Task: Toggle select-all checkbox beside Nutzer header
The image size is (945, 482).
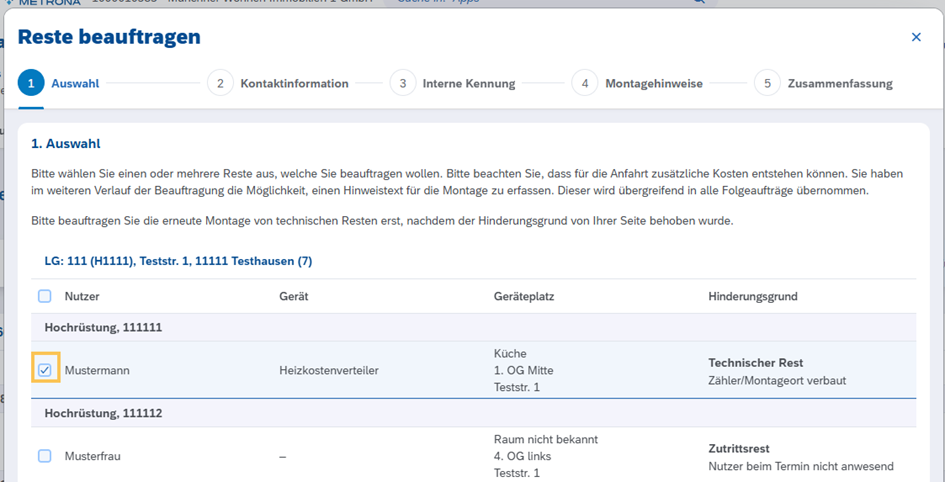Action: [x=45, y=297]
